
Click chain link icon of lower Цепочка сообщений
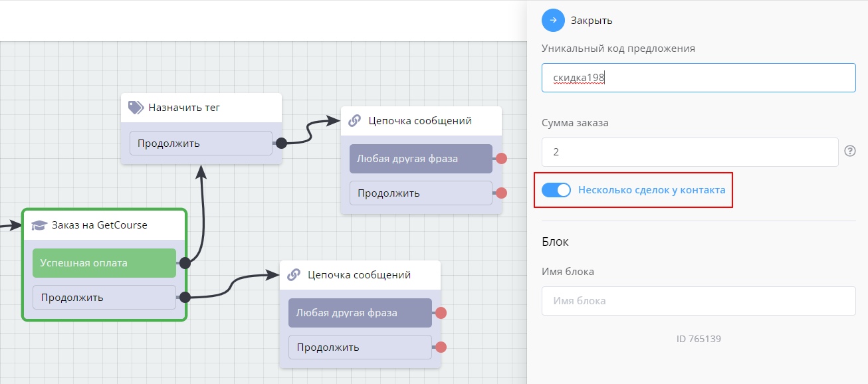(x=294, y=275)
